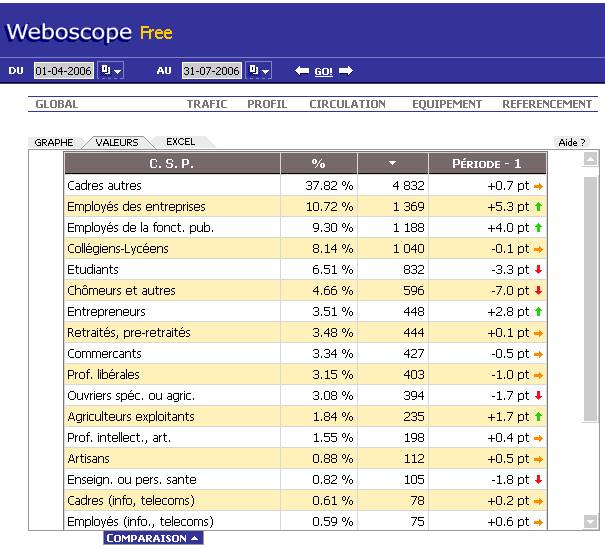Open the Aide ? help link
Image resolution: width=605 pixels, height=549 pixels.
coord(572,142)
